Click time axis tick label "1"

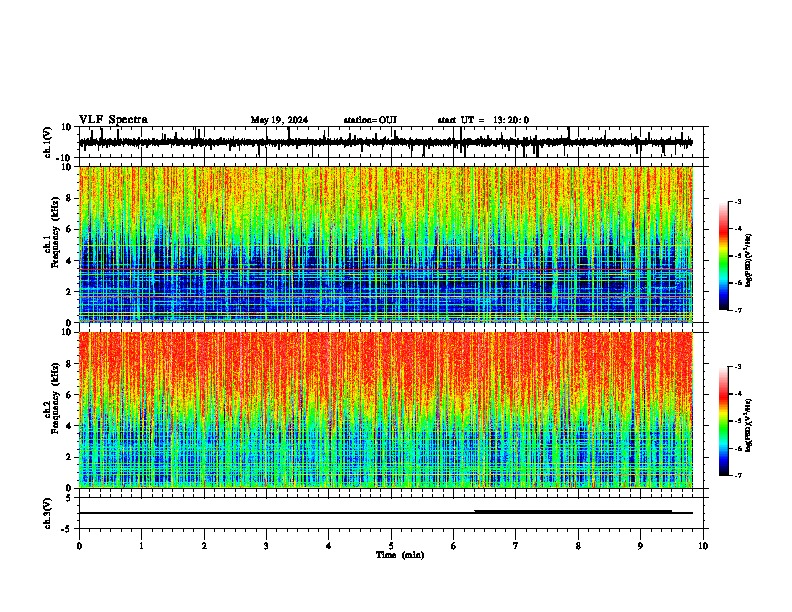click(141, 546)
